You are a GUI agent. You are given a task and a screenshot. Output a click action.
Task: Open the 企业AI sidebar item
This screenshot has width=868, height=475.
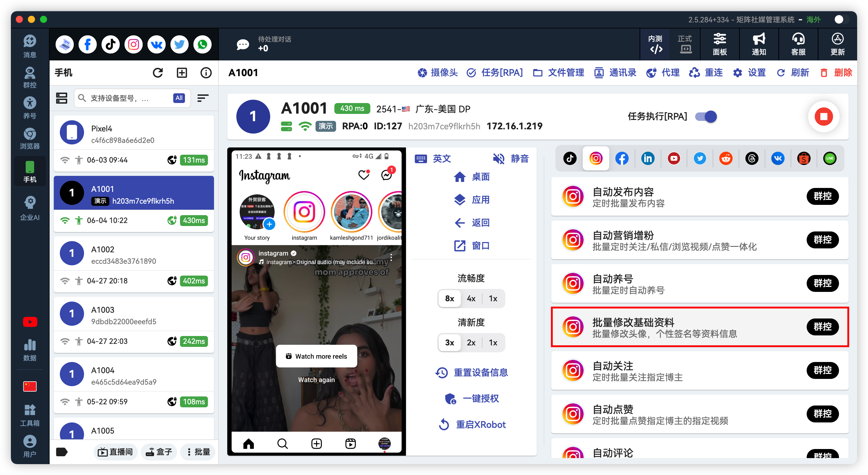[x=30, y=208]
